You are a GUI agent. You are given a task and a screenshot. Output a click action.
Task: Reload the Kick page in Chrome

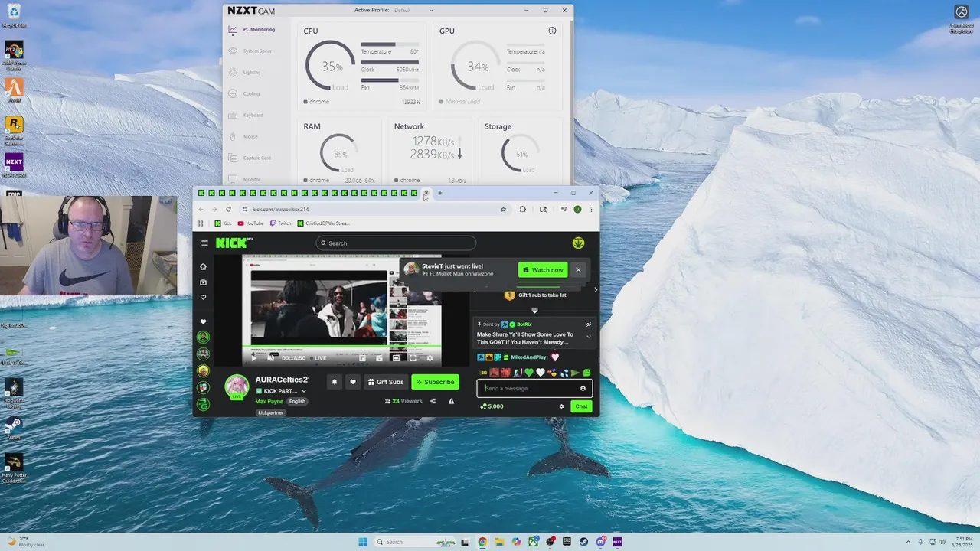(x=228, y=209)
